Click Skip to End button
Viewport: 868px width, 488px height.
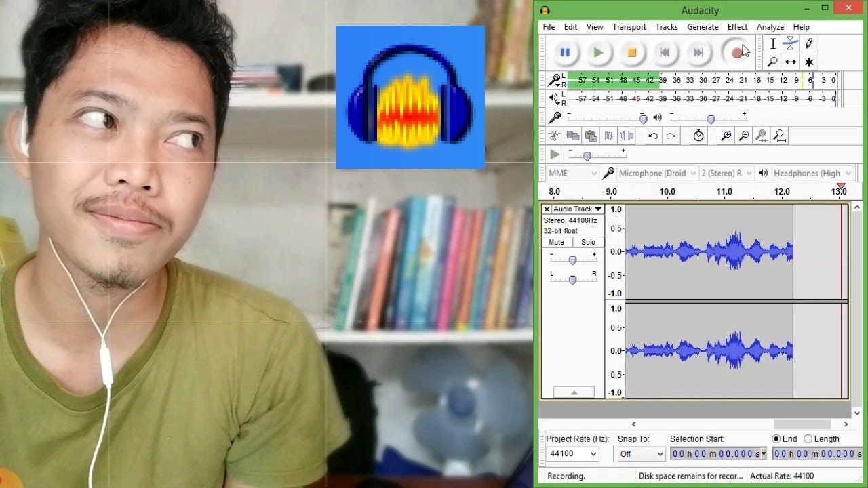click(698, 52)
